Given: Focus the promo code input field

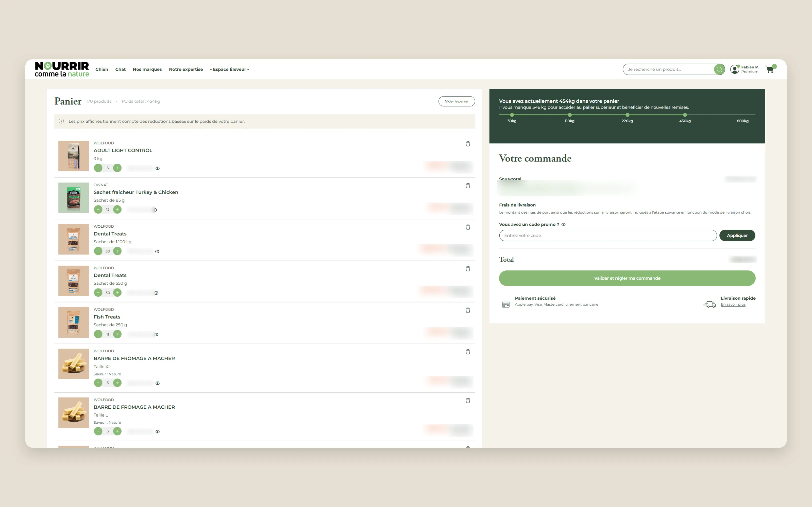Looking at the screenshot, I should point(608,236).
